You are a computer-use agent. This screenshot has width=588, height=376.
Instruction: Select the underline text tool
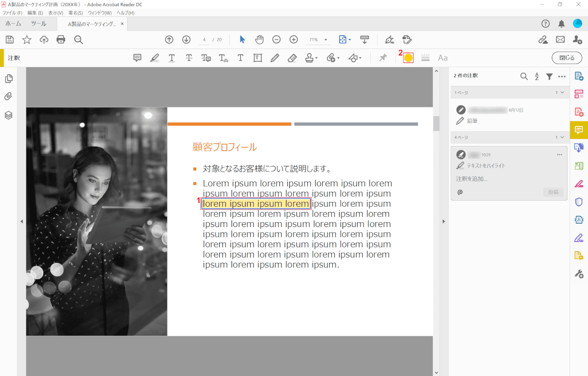172,58
